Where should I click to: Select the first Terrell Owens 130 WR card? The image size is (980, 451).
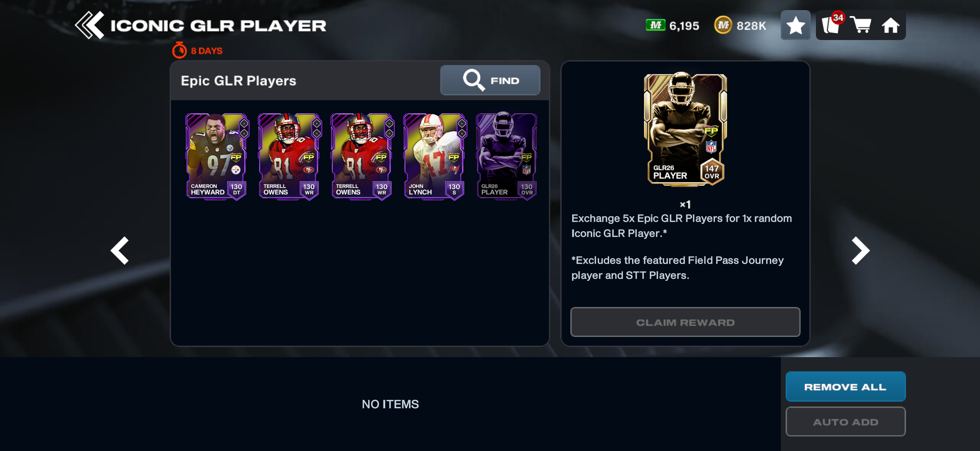coord(290,156)
